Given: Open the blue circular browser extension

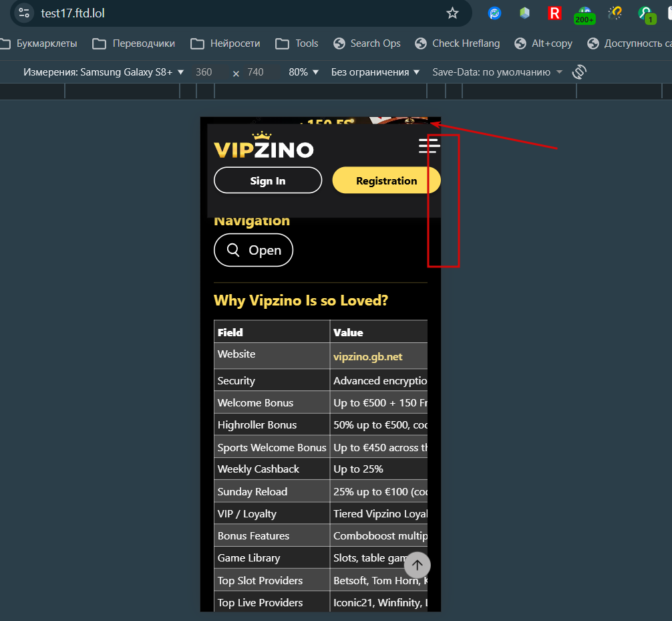Looking at the screenshot, I should pos(494,13).
